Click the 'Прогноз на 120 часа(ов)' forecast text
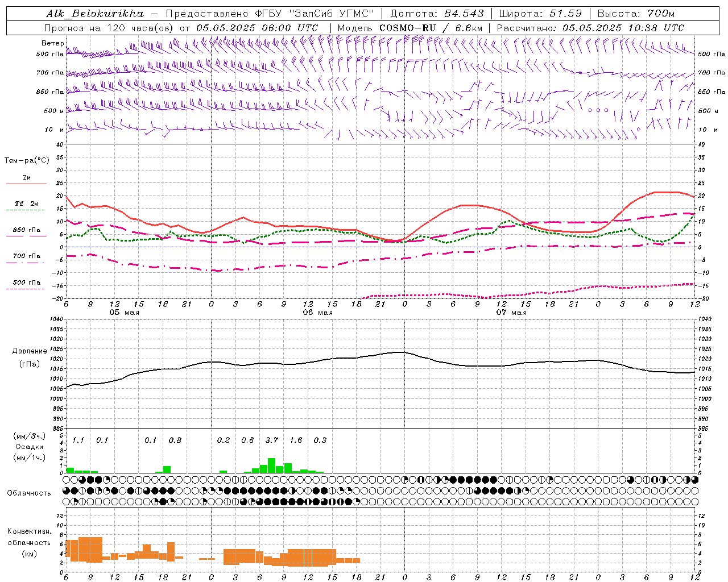 [109, 28]
